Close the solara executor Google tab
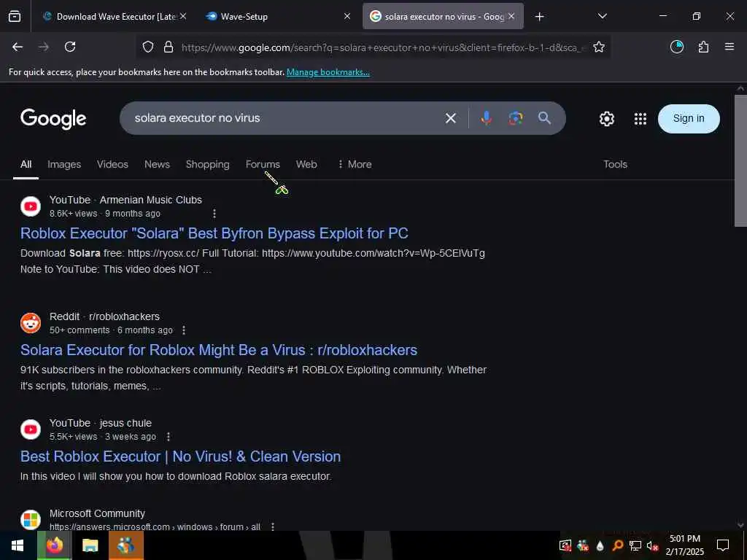 click(511, 17)
